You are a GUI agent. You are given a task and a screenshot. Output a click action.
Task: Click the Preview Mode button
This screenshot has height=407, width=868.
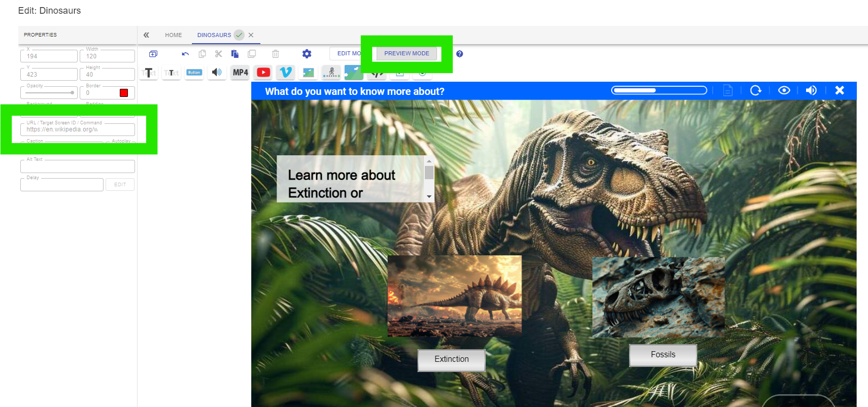pos(407,53)
